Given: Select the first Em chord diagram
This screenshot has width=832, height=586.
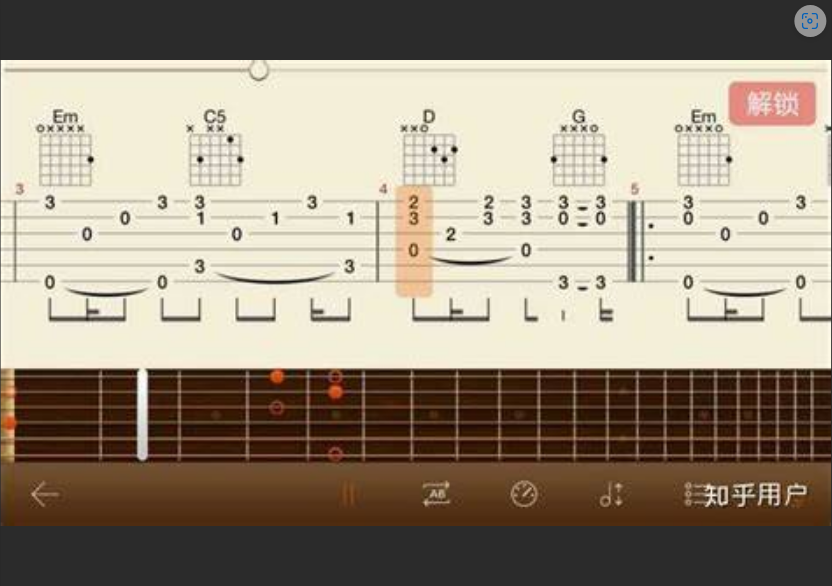Looking at the screenshot, I should 65,148.
